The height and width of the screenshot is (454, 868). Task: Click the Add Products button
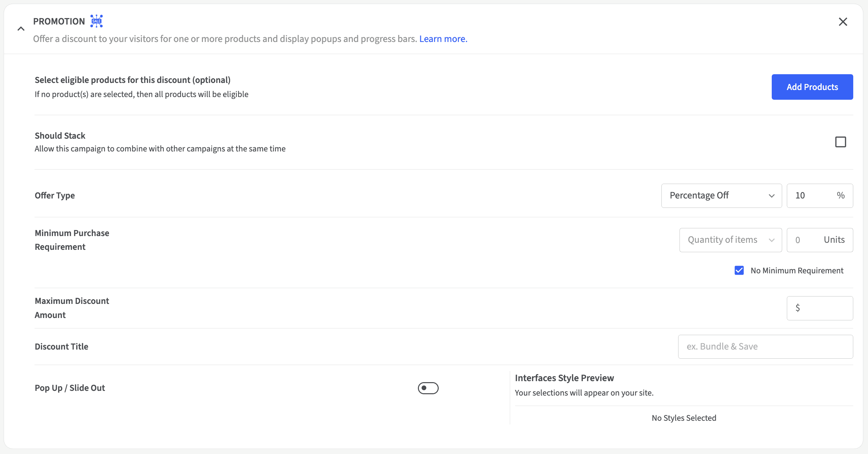[x=812, y=87]
